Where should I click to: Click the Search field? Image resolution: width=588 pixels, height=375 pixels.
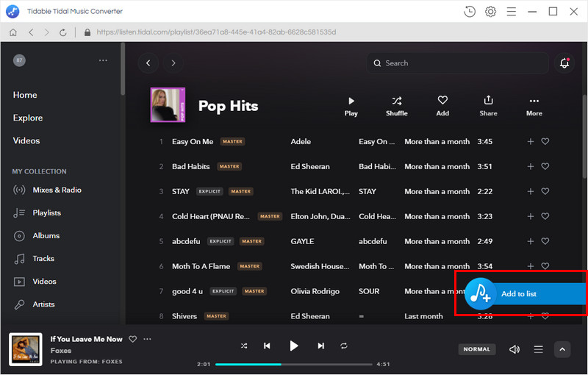pyautogui.click(x=457, y=63)
